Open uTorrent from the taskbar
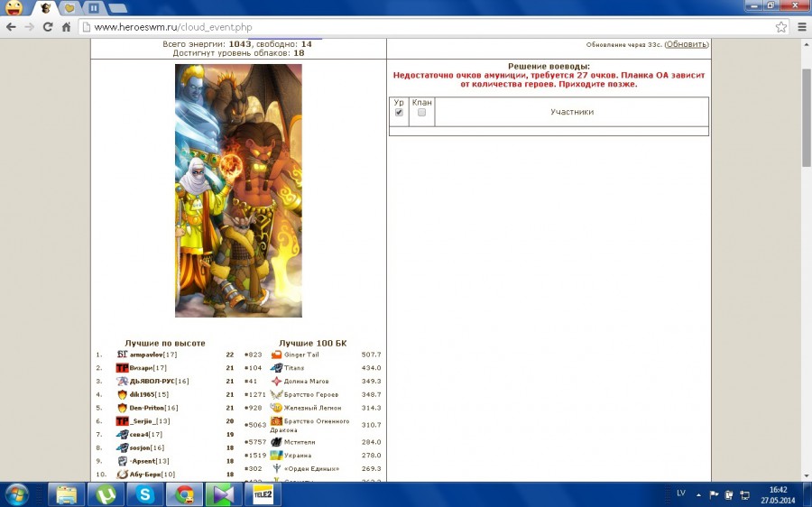Screen dimensions: 812x507 (x=106, y=495)
